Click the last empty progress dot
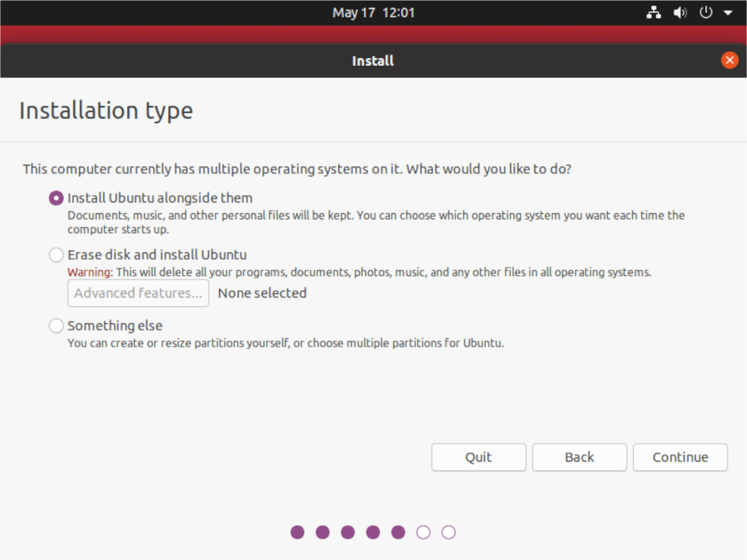This screenshot has height=560, width=747. point(448,532)
